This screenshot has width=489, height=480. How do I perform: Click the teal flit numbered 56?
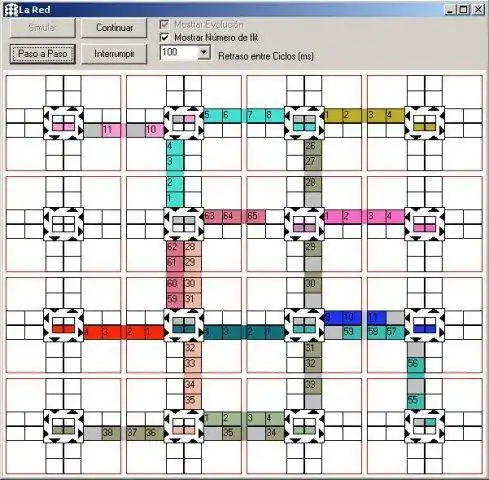pos(416,364)
